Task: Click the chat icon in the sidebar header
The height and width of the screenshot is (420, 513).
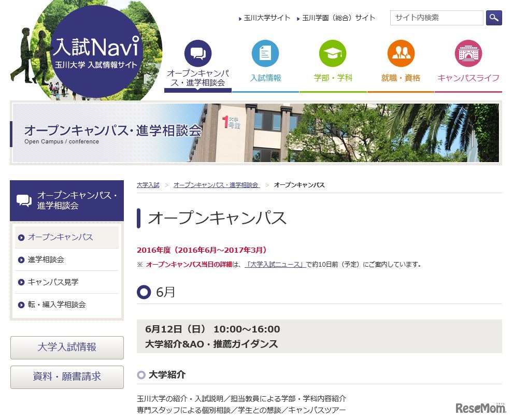Action: click(23, 200)
